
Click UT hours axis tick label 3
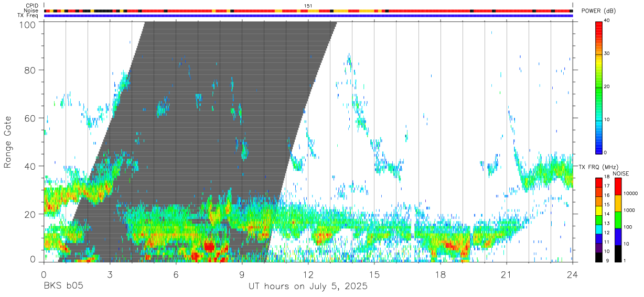point(110,274)
